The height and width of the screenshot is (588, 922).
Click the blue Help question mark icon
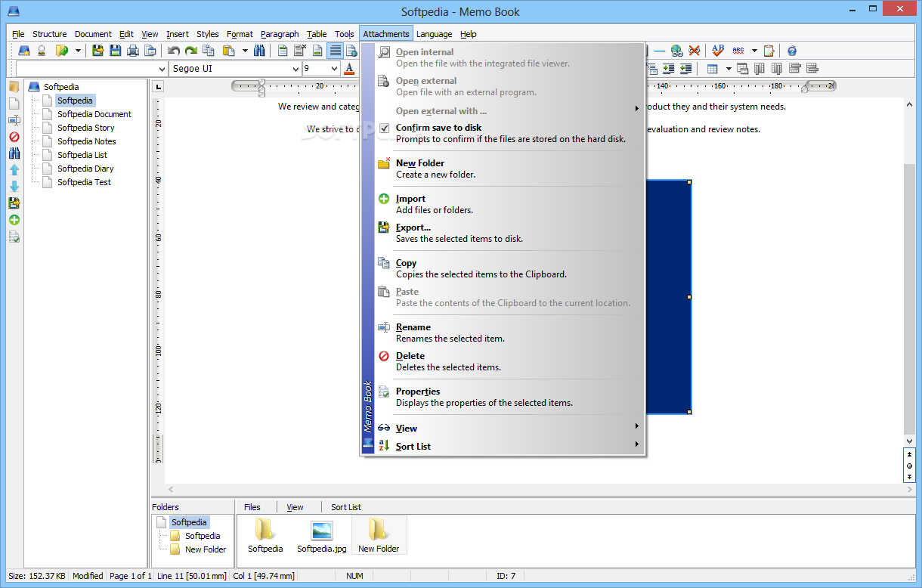click(x=792, y=51)
